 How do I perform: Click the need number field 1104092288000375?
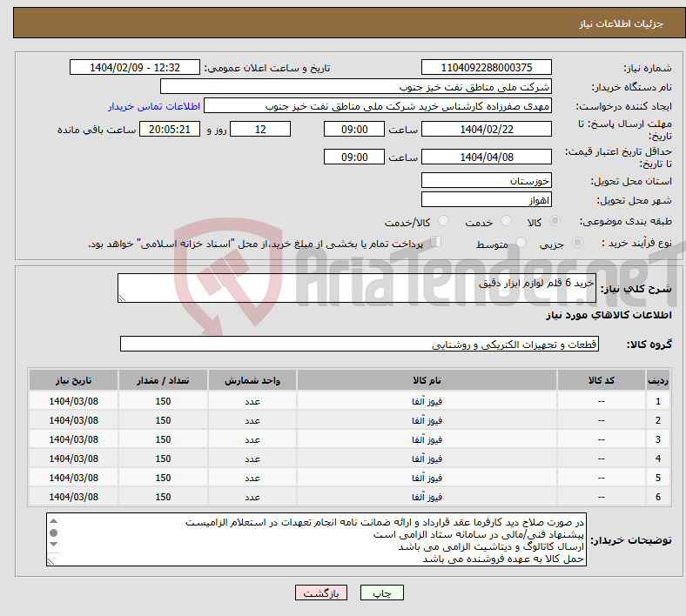(486, 67)
